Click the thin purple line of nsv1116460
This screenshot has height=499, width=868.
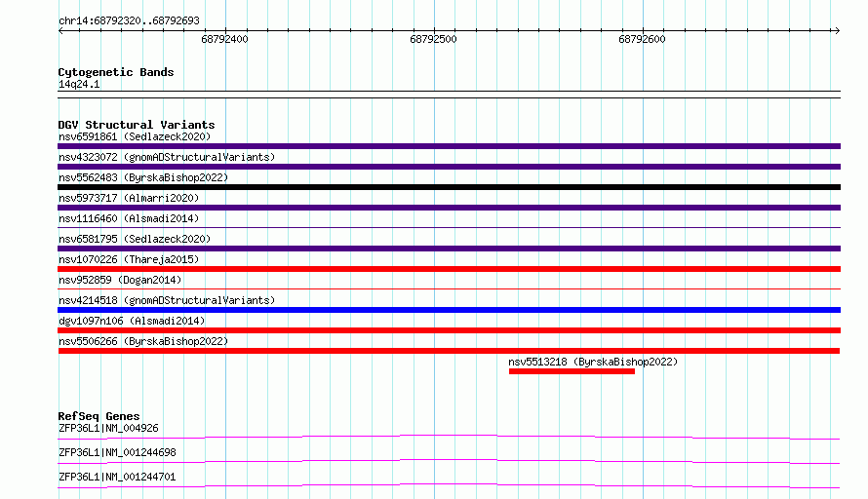click(449, 227)
